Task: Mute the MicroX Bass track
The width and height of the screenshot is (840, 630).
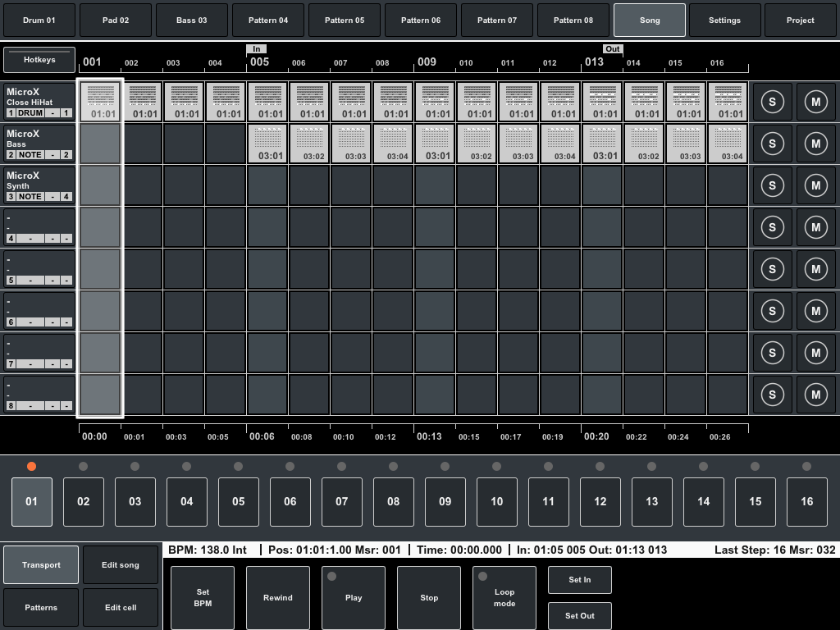Action: [816, 144]
